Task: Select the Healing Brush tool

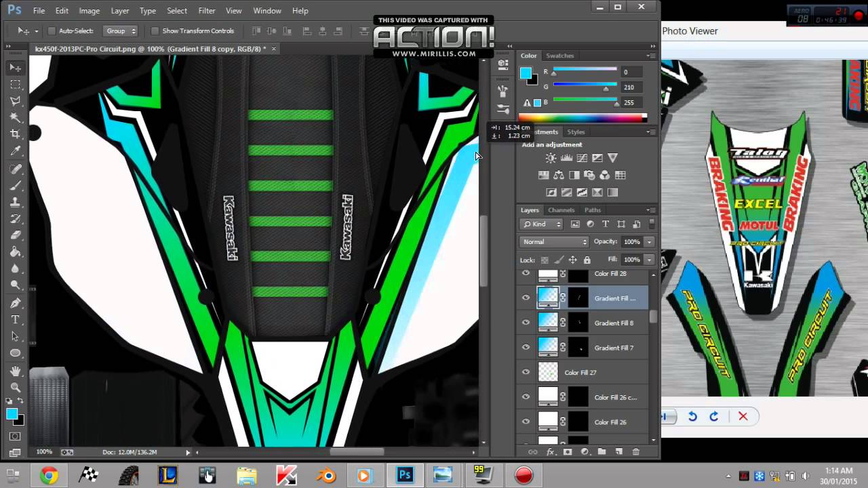Action: (x=15, y=169)
